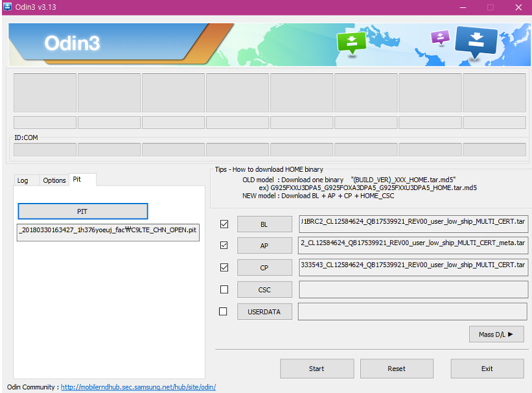Enable the USERDATA checkbox

[223, 311]
